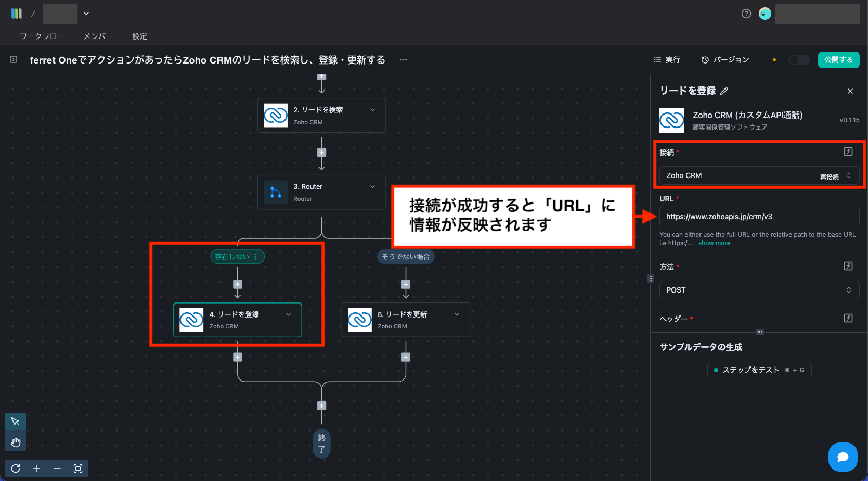Toggle dynamic value for ヘッダー field
The width and height of the screenshot is (868, 481).
pos(848,318)
